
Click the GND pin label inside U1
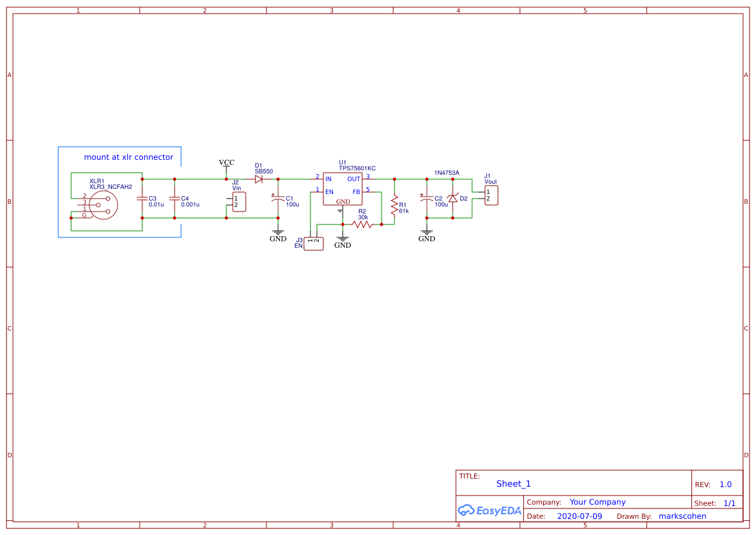point(343,202)
